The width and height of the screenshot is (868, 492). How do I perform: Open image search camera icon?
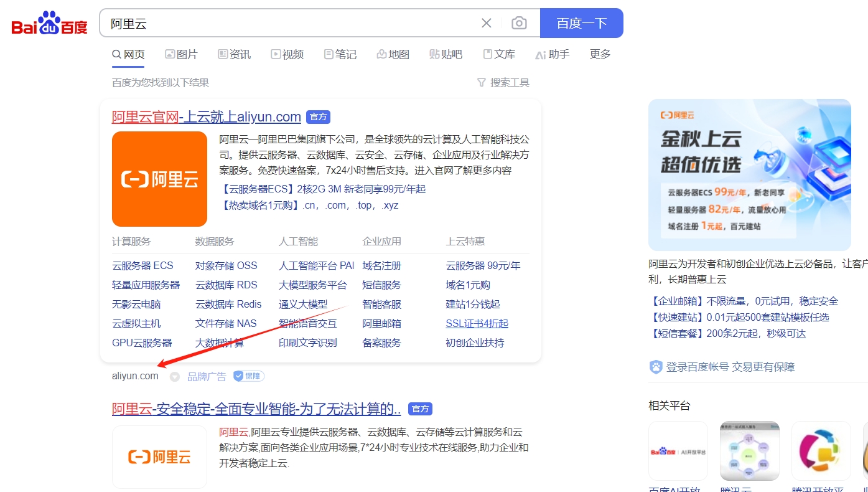[519, 23]
